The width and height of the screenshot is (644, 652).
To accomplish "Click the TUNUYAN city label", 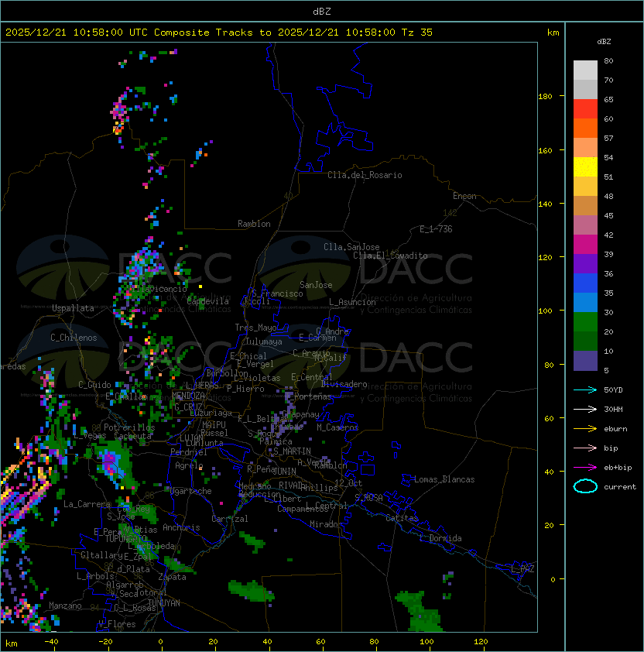I will coord(164,603).
